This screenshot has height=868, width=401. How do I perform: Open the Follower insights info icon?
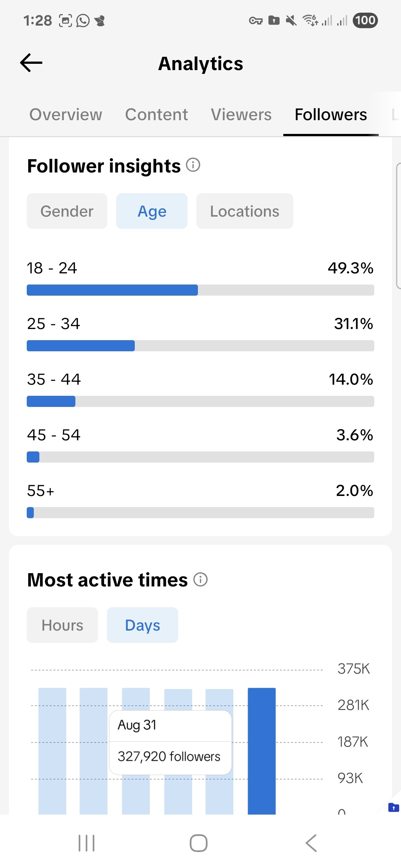tap(193, 165)
